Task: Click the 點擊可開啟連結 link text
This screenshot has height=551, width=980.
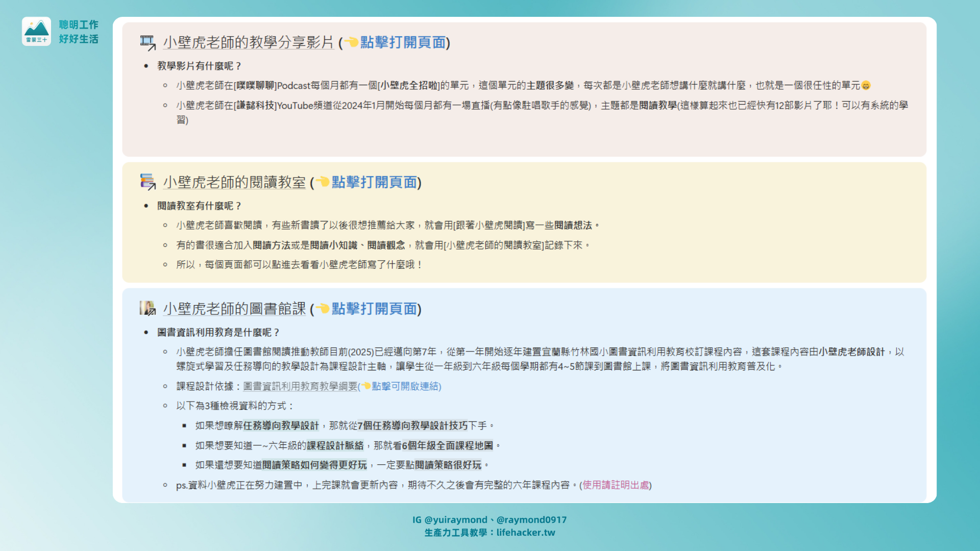Action: [405, 386]
